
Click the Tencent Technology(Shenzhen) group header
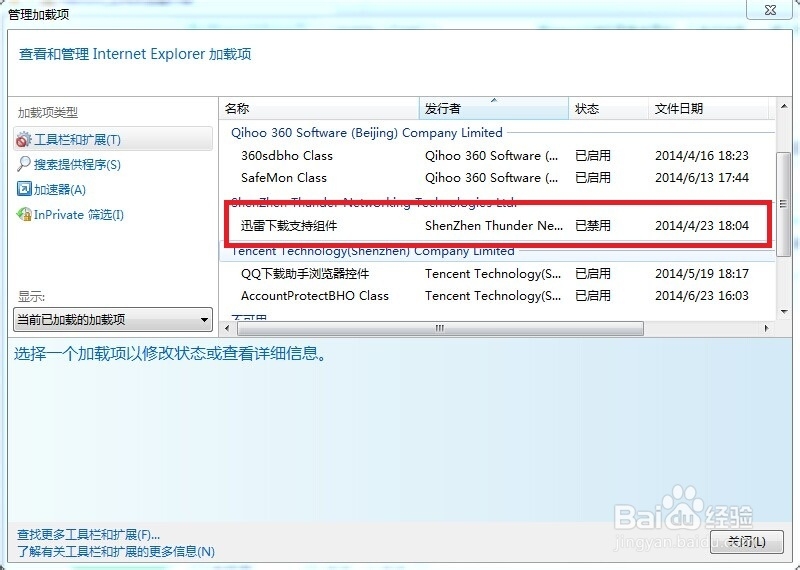click(372, 251)
